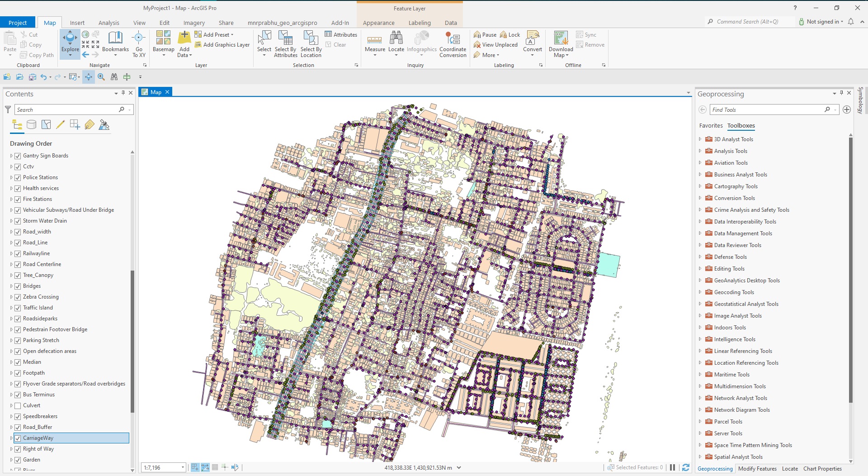Toggle Road_Buffer layer visibility
The height and width of the screenshot is (476, 868).
(x=18, y=427)
